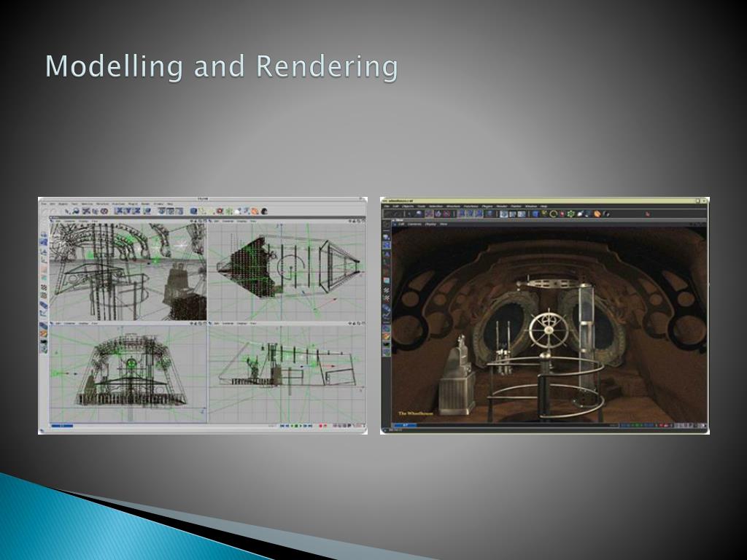Click the "Modelling and Rendering" slide title
The image size is (747, 560).
pos(222,66)
